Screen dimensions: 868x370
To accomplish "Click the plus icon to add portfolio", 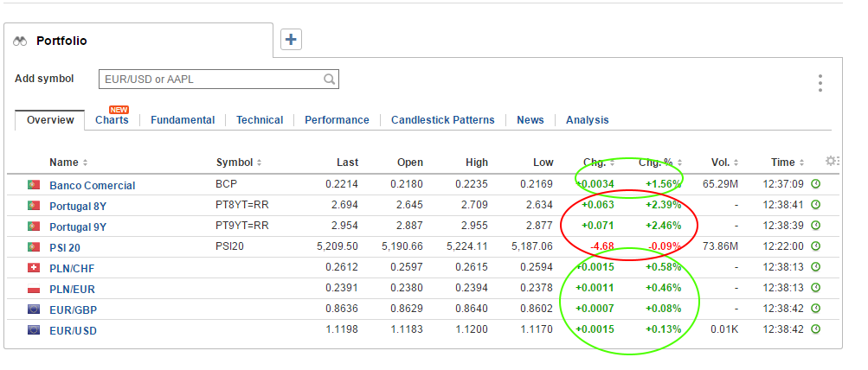I will pyautogui.click(x=291, y=40).
